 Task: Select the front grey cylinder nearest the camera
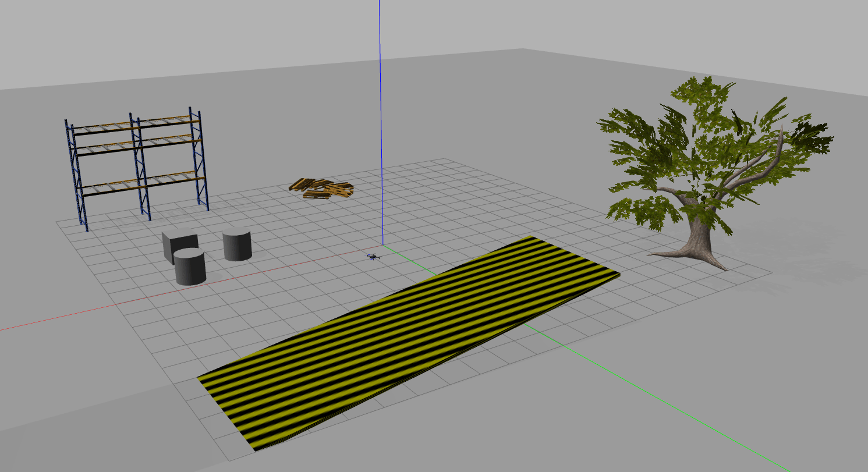point(190,267)
